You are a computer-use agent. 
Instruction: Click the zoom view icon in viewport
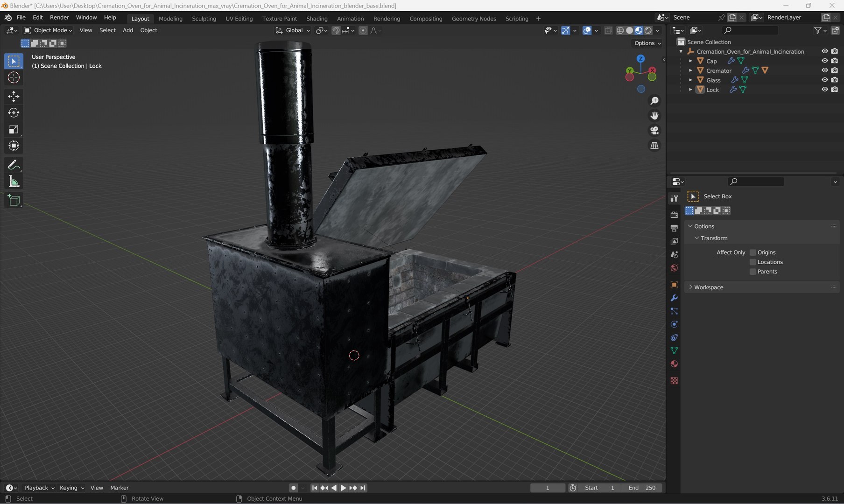click(654, 101)
